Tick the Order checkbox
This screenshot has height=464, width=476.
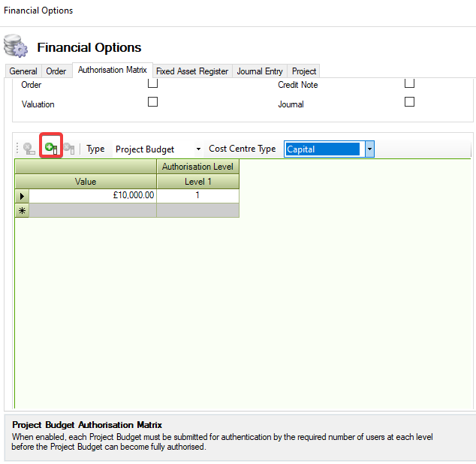pos(152,83)
